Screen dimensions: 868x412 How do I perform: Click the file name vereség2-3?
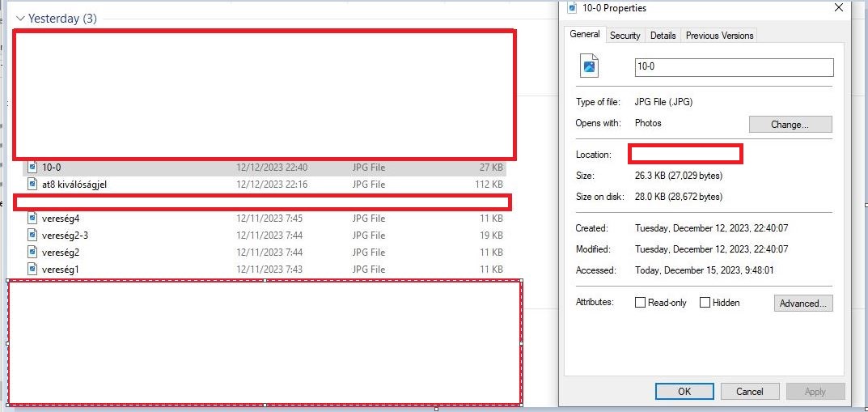[x=65, y=236]
